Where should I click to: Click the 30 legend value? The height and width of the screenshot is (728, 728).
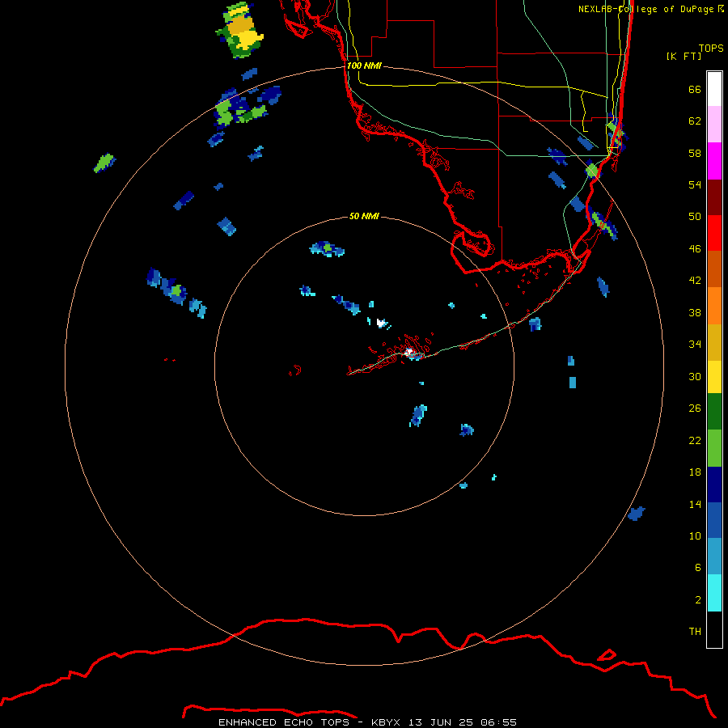click(695, 376)
